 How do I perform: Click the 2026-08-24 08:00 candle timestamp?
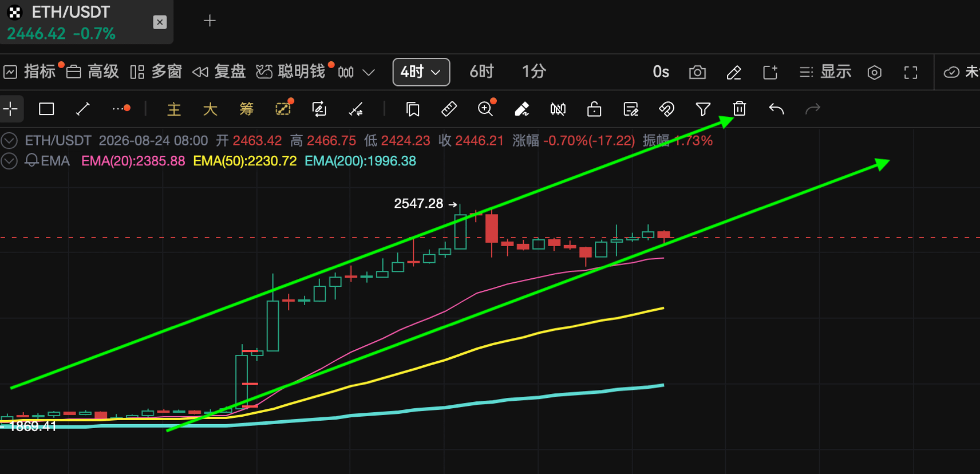pos(153,140)
